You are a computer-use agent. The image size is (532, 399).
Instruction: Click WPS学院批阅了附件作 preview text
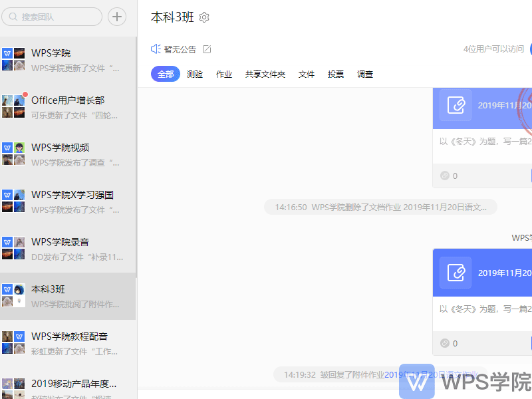[x=75, y=305]
